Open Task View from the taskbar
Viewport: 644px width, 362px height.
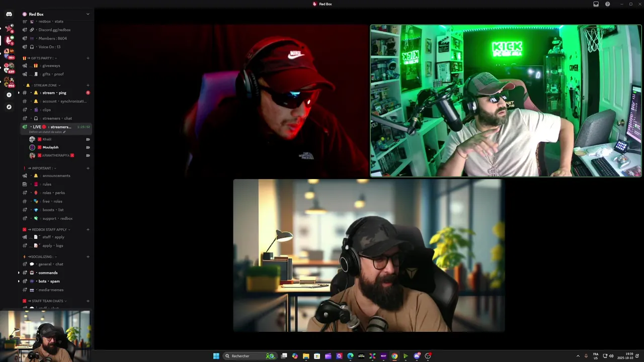(x=284, y=356)
